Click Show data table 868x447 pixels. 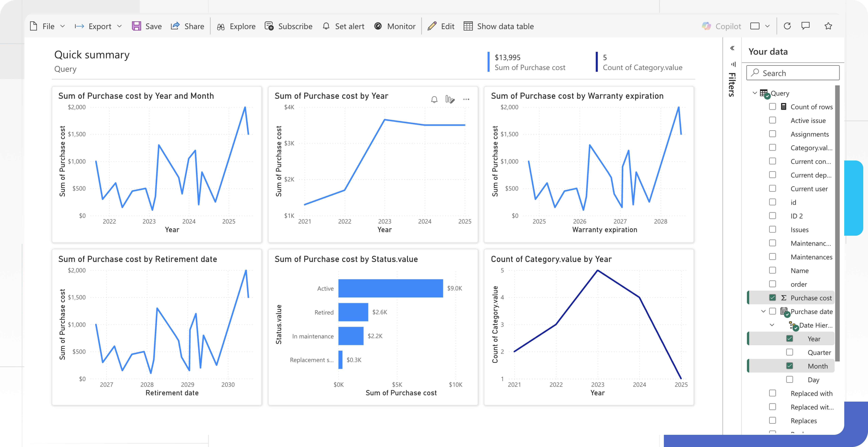pos(499,26)
